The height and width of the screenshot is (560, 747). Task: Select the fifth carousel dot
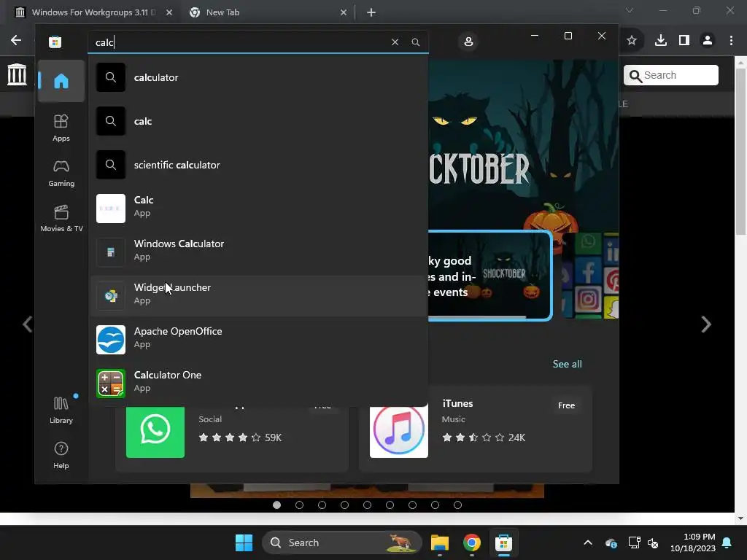click(367, 505)
